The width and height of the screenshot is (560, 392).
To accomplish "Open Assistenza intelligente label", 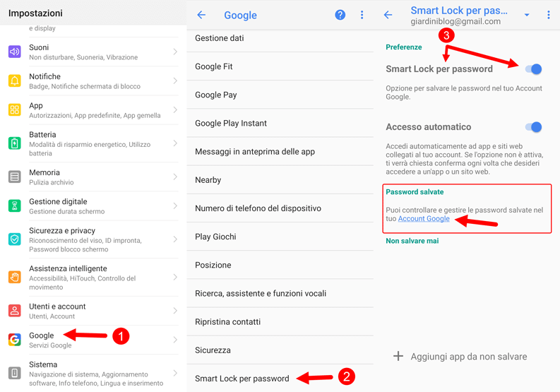I will [68, 268].
